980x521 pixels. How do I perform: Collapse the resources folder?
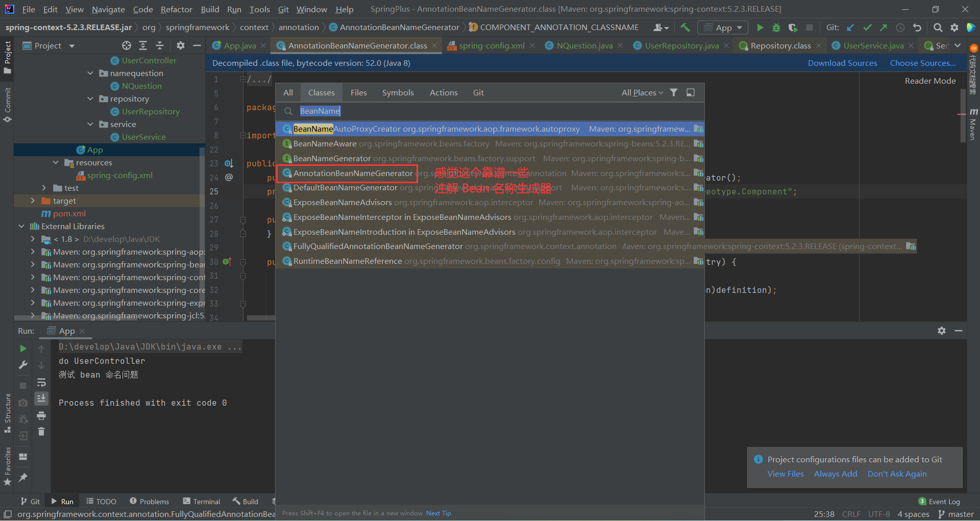pos(56,162)
